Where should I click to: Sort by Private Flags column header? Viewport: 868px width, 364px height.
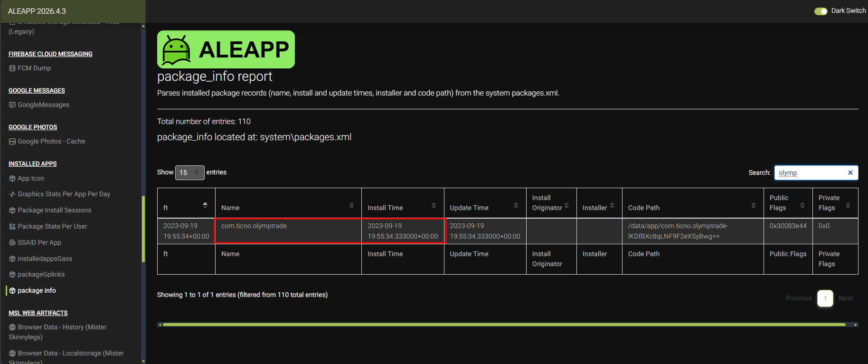835,203
